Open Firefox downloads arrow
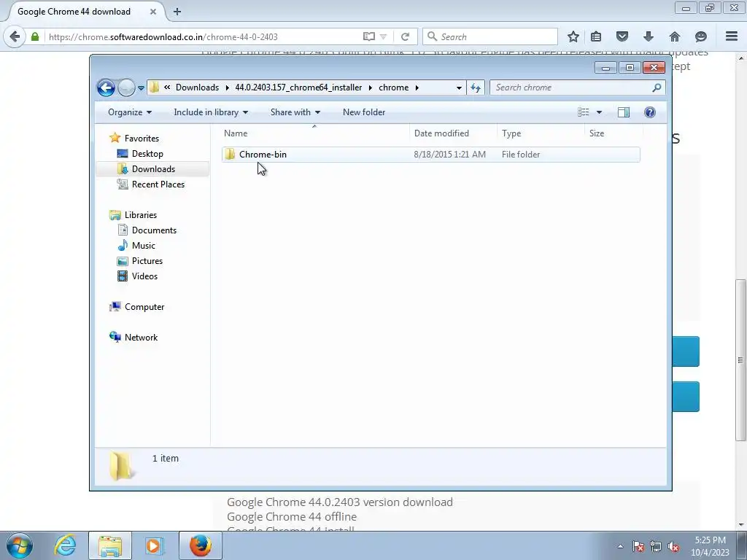Screen dimensions: 747x560 click(649, 36)
